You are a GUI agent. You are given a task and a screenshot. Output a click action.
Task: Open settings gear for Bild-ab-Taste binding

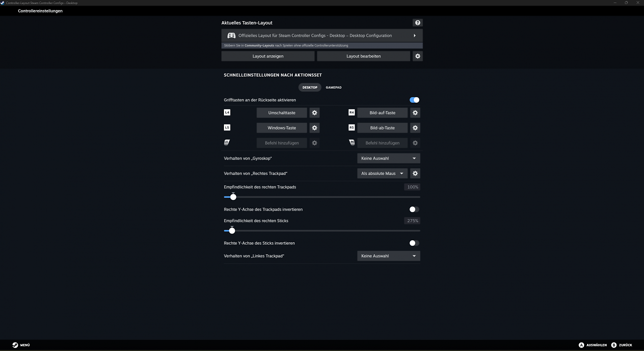pyautogui.click(x=415, y=128)
